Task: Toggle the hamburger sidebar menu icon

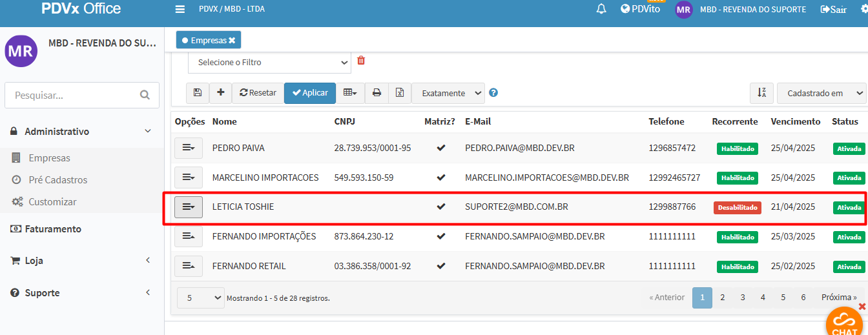Action: tap(180, 9)
